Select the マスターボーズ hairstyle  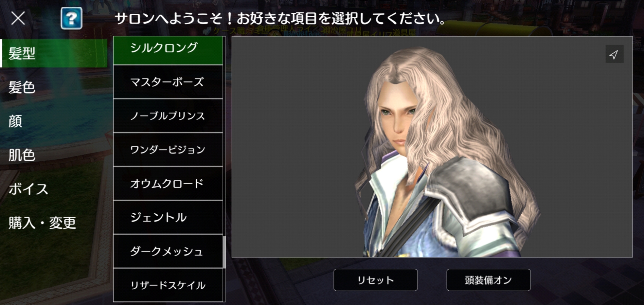[x=168, y=82]
